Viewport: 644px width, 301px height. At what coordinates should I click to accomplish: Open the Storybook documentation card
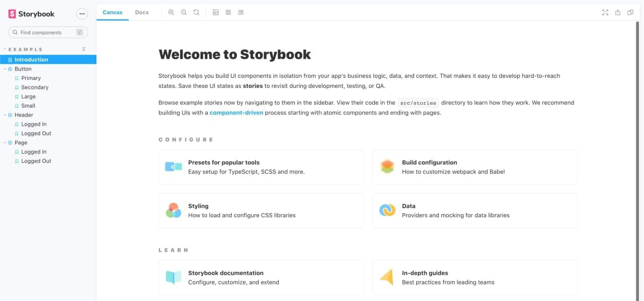click(261, 277)
